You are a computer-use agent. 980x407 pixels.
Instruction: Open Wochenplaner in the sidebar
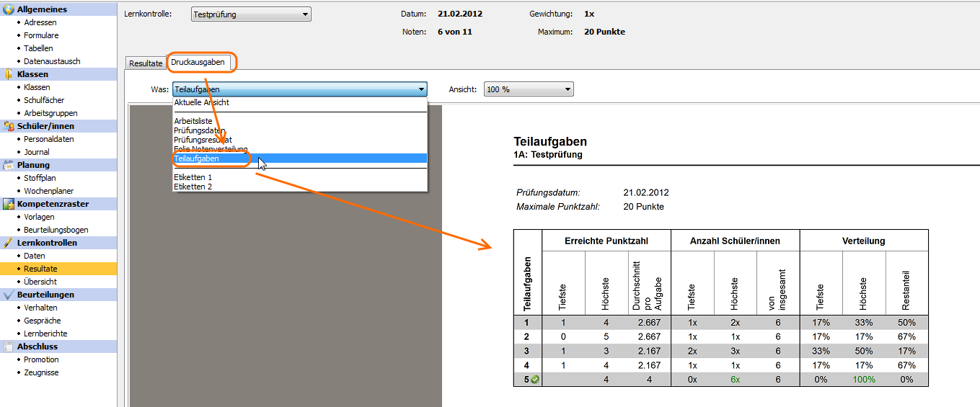tap(49, 191)
